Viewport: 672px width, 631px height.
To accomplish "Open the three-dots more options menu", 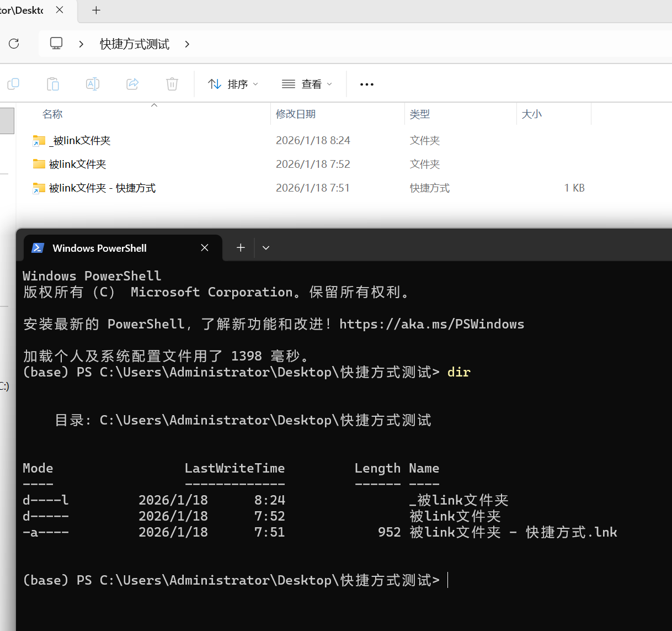I will click(367, 84).
